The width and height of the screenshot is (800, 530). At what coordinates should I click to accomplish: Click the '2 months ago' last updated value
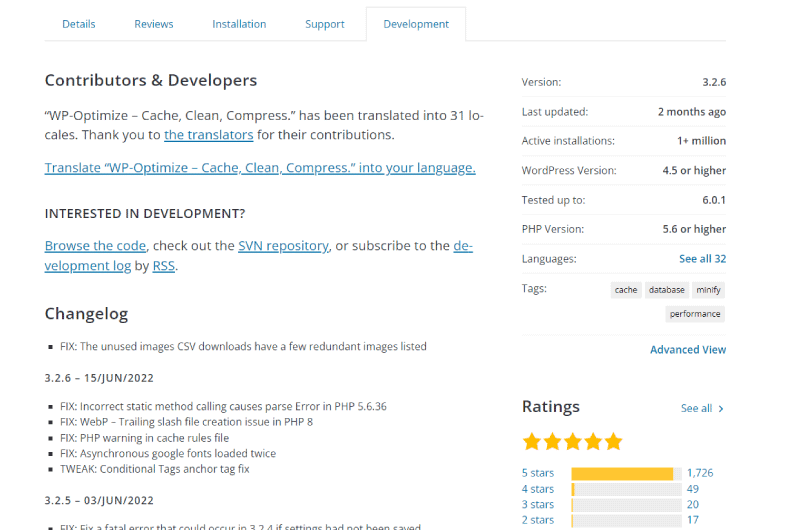point(692,112)
